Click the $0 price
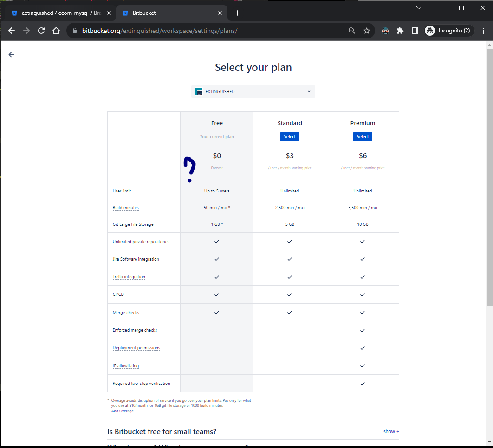The image size is (493, 448). coord(217,155)
